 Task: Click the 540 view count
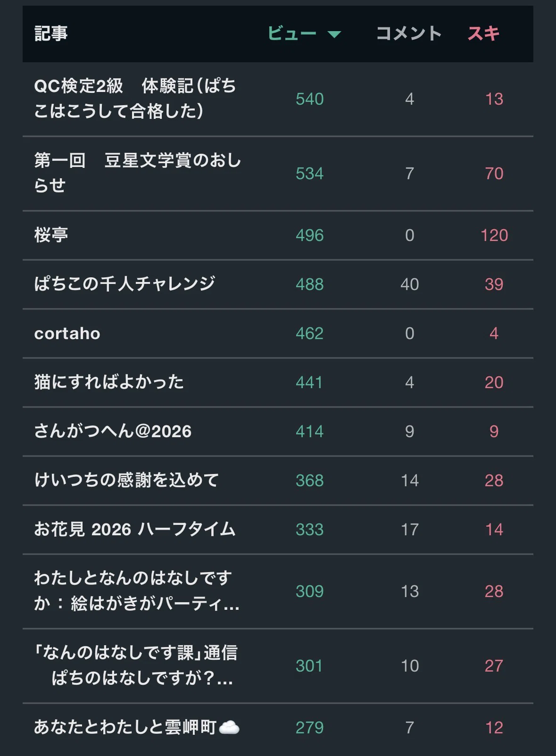coord(309,99)
